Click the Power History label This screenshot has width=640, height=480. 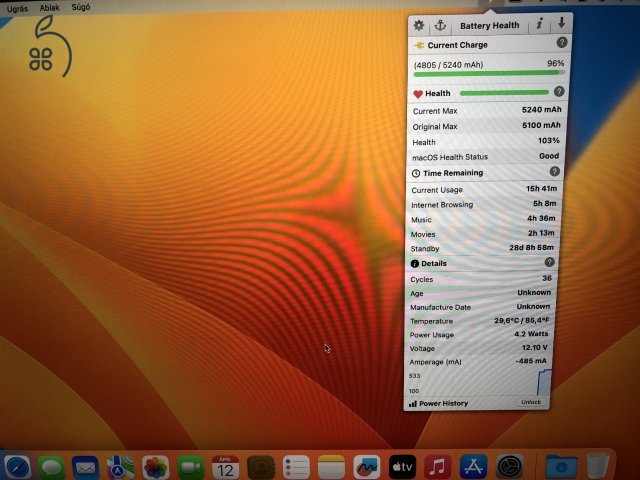click(443, 403)
